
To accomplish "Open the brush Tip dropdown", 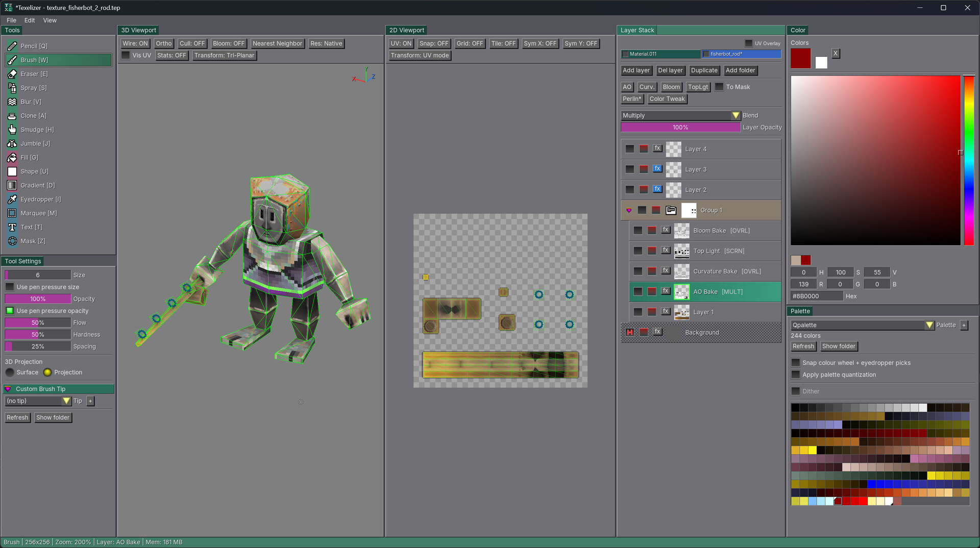I will (38, 401).
